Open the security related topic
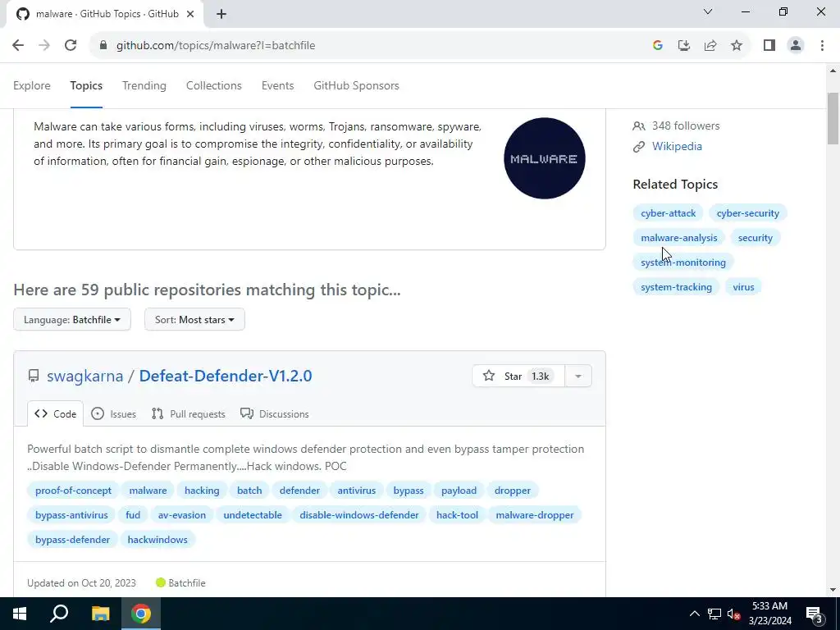The image size is (840, 630). point(755,238)
